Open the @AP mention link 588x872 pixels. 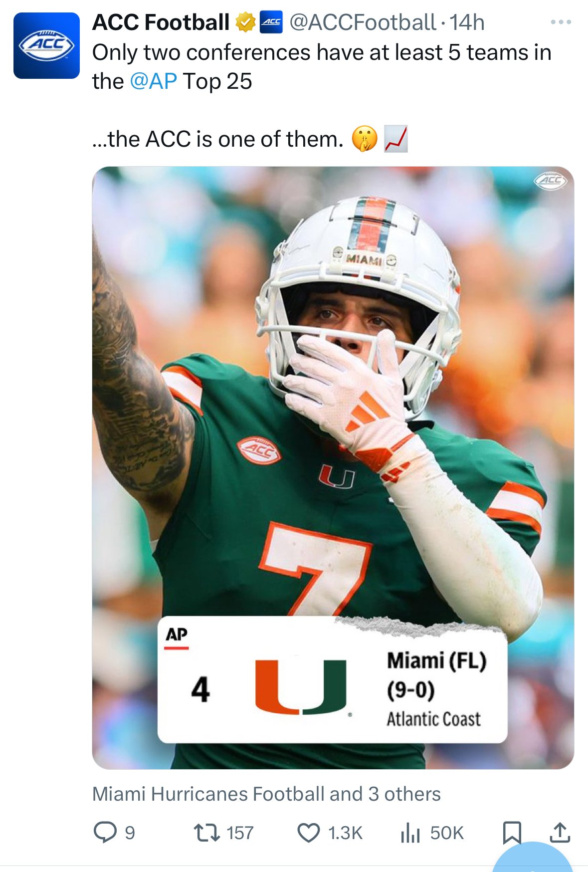(153, 81)
